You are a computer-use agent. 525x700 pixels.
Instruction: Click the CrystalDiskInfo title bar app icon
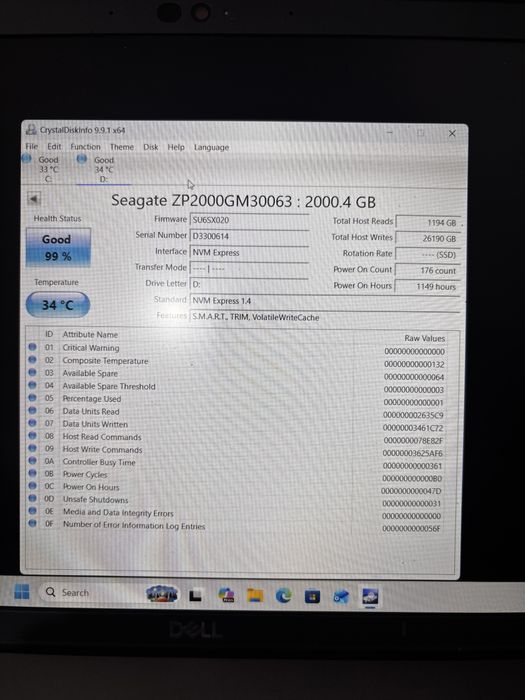pyautogui.click(x=31, y=130)
